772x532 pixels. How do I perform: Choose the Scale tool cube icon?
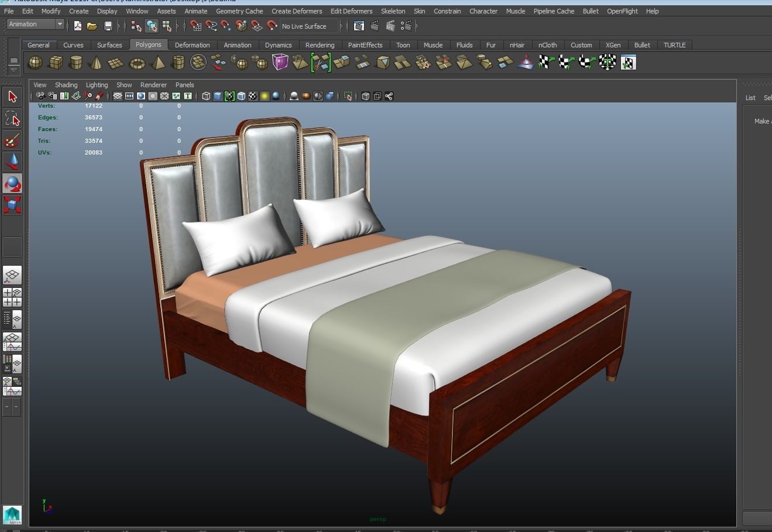(12, 205)
